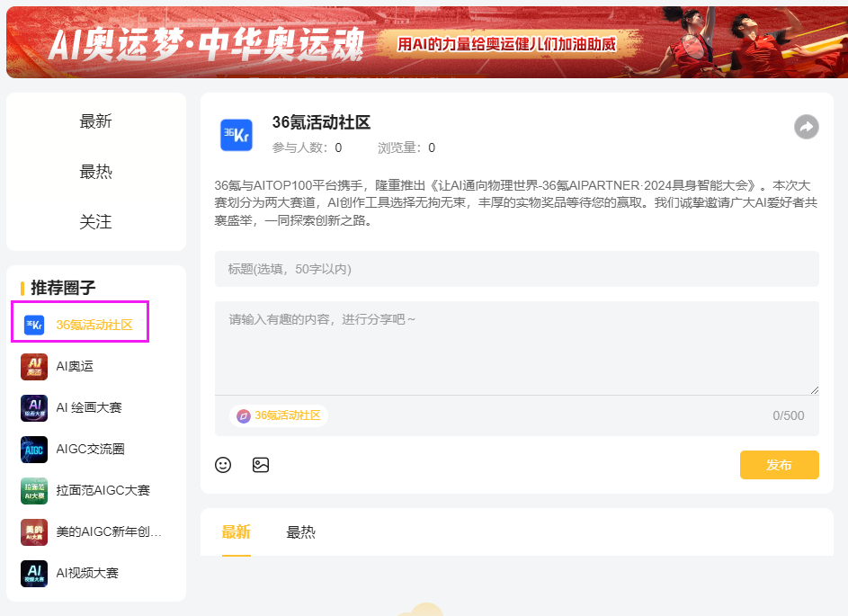The image size is (848, 616).
Task: Select 最热 in the left sidebar
Action: coord(96,171)
